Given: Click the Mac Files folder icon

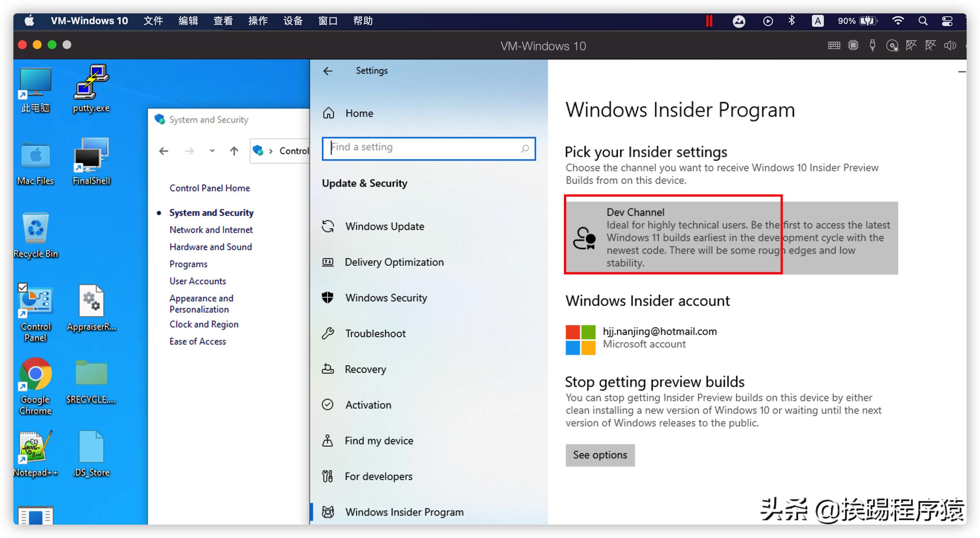Looking at the screenshot, I should coord(35,156).
